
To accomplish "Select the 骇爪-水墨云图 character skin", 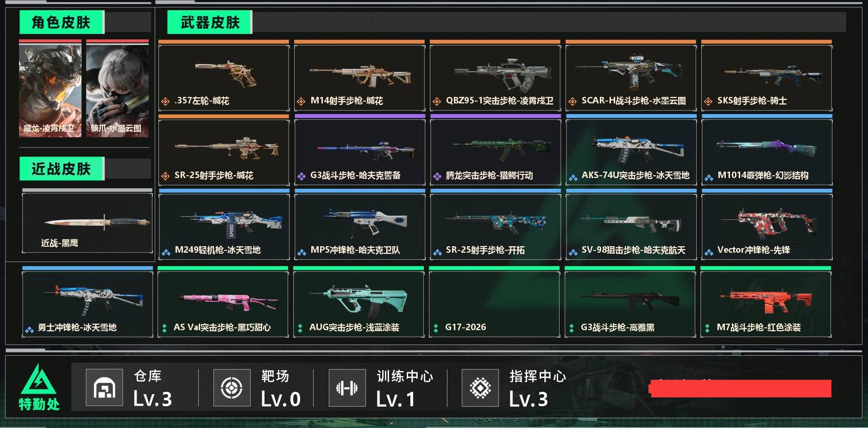I will [117, 89].
